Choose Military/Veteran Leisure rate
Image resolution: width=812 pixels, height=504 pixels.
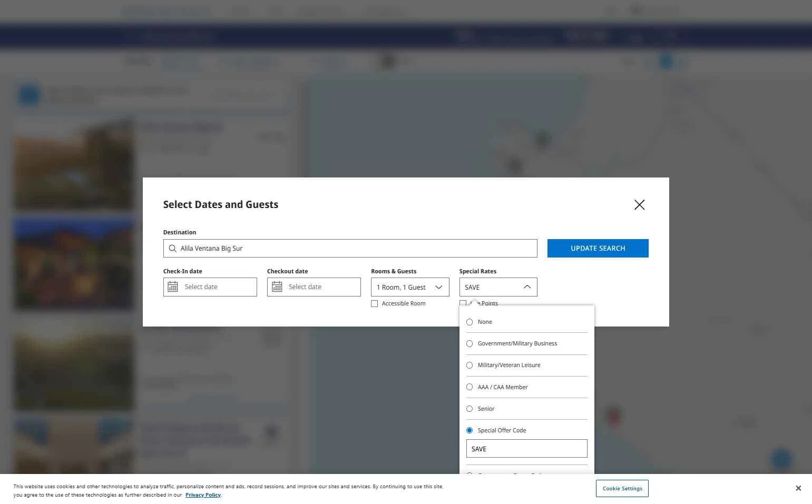pos(469,365)
